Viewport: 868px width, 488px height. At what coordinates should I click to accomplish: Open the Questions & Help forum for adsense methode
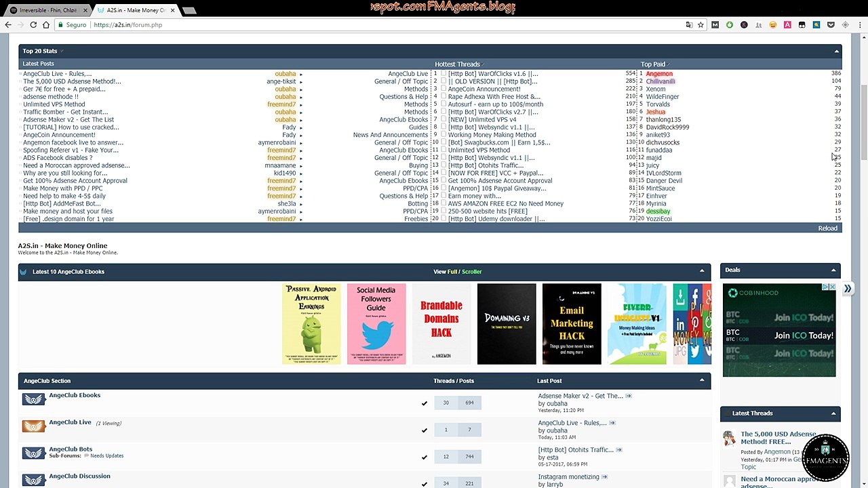click(x=403, y=97)
